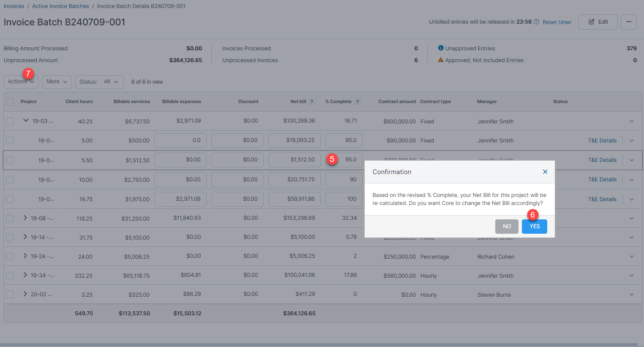This screenshot has height=347, width=644.
Task: Click the Unapproved Entries info icon
Action: coord(441,48)
